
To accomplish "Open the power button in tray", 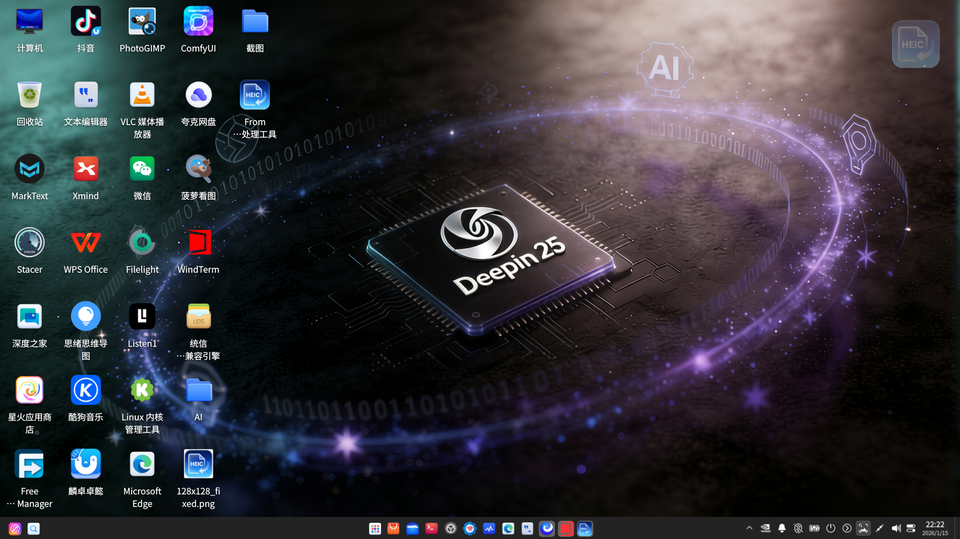I will coord(830,528).
